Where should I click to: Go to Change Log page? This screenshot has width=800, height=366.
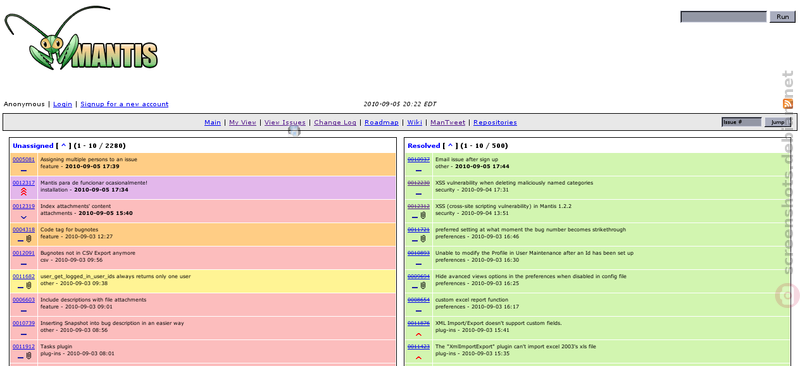tap(335, 123)
